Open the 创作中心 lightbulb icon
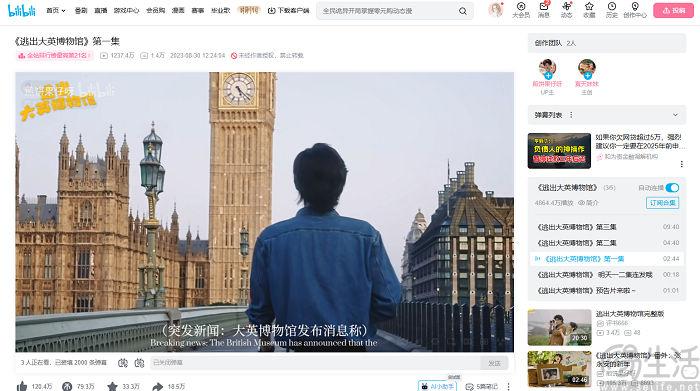Viewport: 700px width, 391px height. pyautogui.click(x=635, y=9)
